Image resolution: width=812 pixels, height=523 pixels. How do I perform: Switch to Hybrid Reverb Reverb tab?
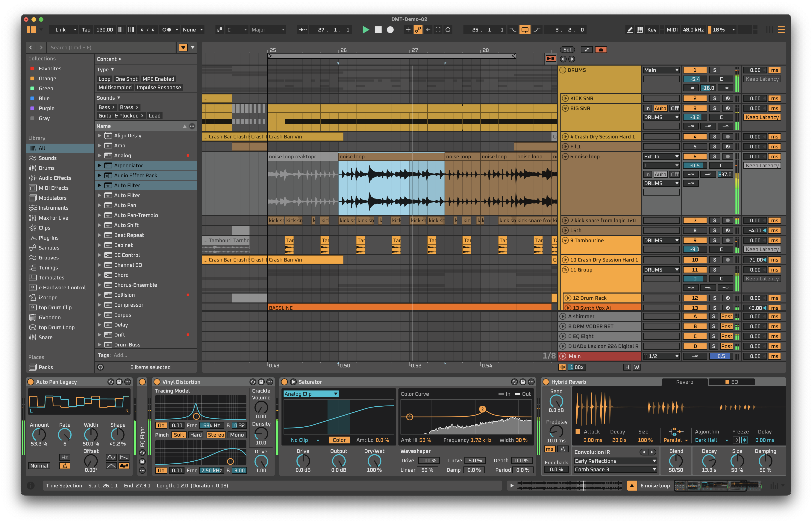point(684,382)
